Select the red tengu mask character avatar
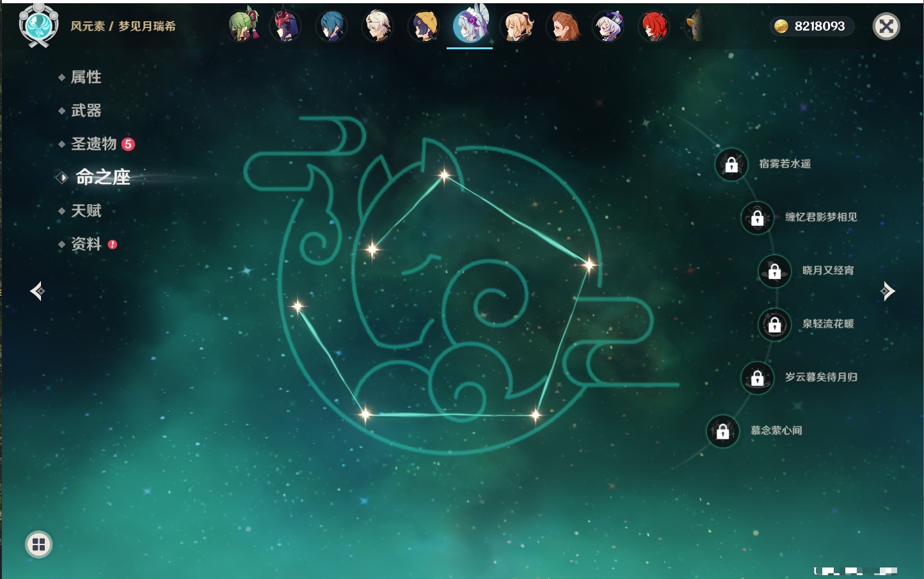The image size is (924, 579). 285,26
